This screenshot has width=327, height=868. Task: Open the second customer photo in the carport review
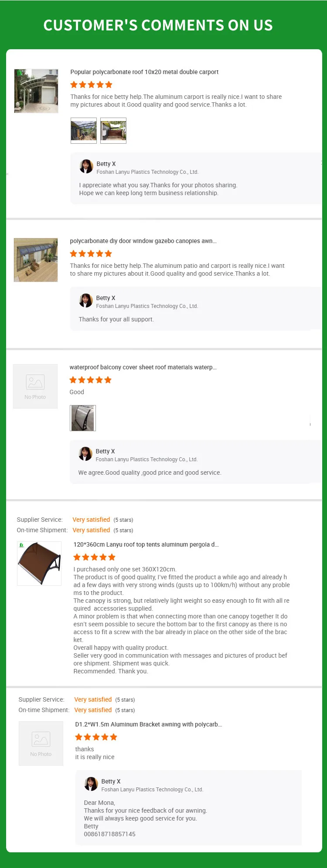coord(113,131)
